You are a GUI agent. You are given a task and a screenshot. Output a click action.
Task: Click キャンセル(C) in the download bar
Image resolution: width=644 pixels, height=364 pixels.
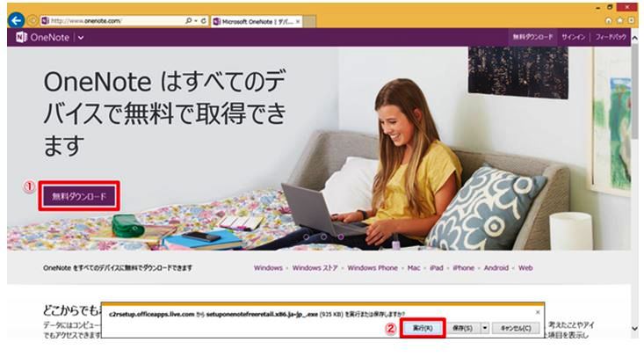pos(516,328)
